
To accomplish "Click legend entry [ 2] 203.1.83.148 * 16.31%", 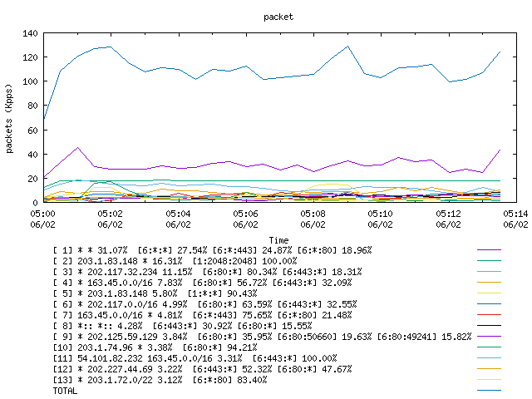I will 175,261.
